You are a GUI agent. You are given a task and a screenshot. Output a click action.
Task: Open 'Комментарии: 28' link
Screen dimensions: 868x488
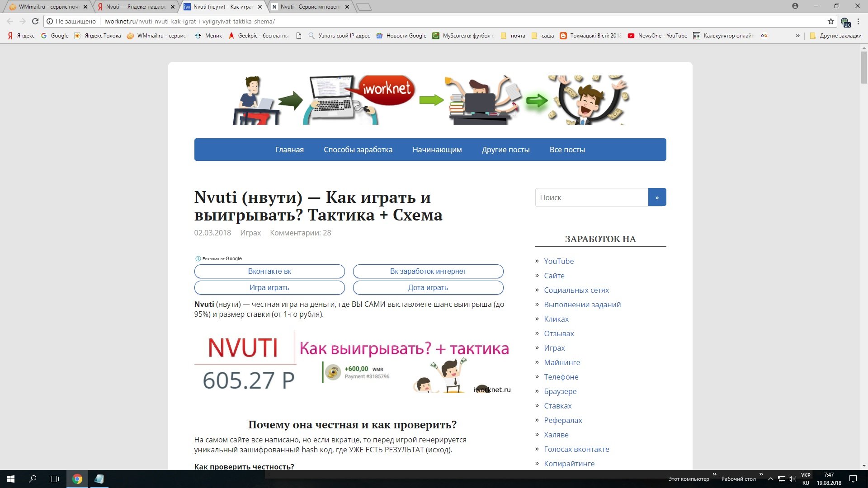pos(300,233)
